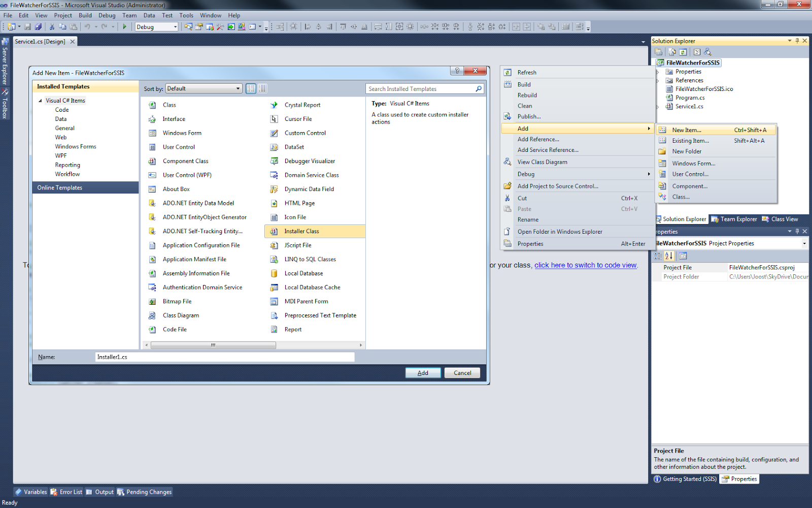Select Properties in the project context menu
This screenshot has width=812, height=508.
tap(577, 244)
